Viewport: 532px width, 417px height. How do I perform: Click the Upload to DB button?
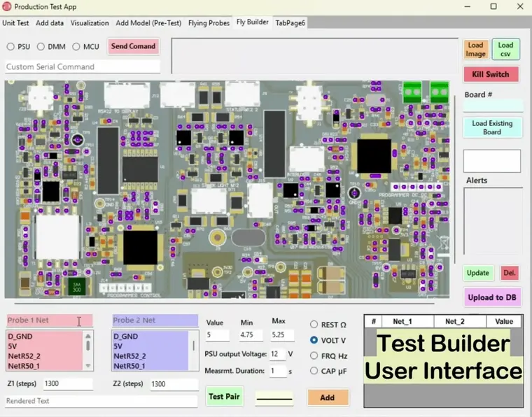tap(492, 297)
